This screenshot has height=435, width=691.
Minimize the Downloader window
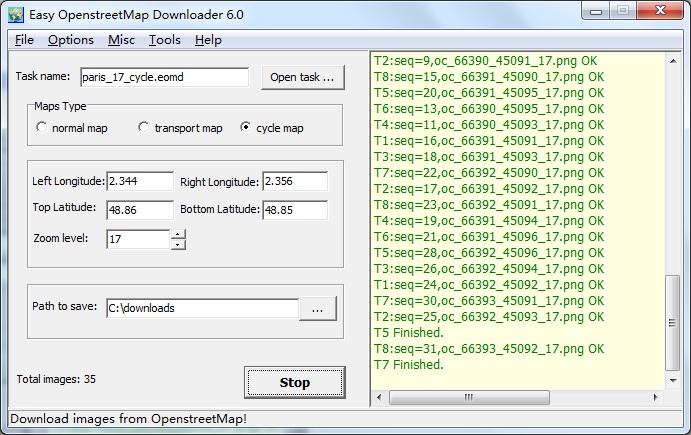coord(596,11)
